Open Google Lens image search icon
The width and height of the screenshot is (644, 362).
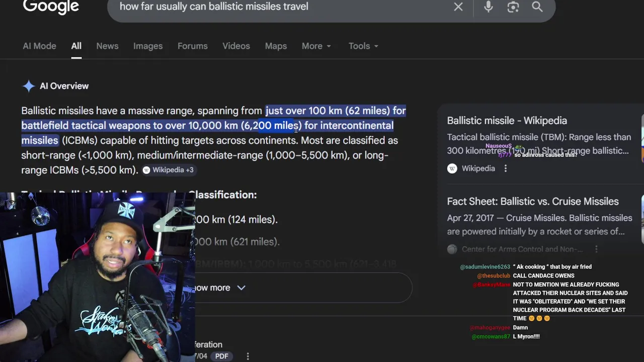[x=513, y=7]
